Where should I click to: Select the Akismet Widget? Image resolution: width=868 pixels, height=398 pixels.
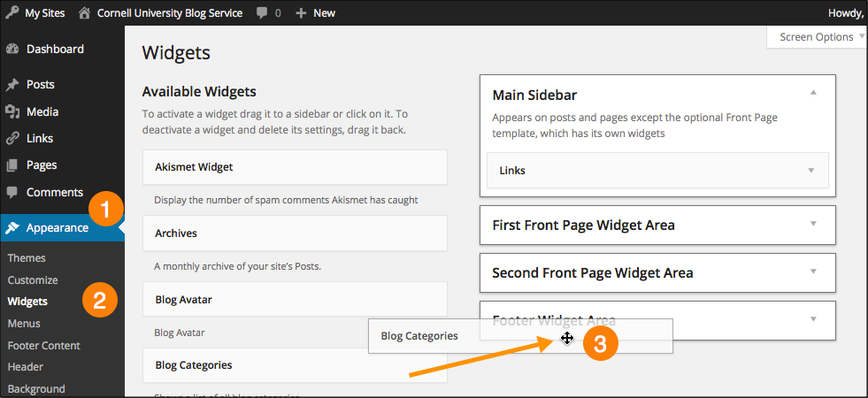295,166
